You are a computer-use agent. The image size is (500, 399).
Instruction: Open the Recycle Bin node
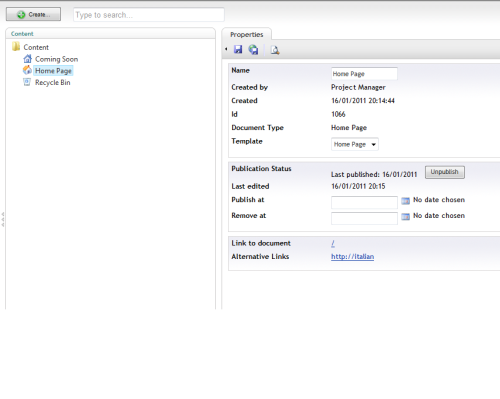[53, 82]
